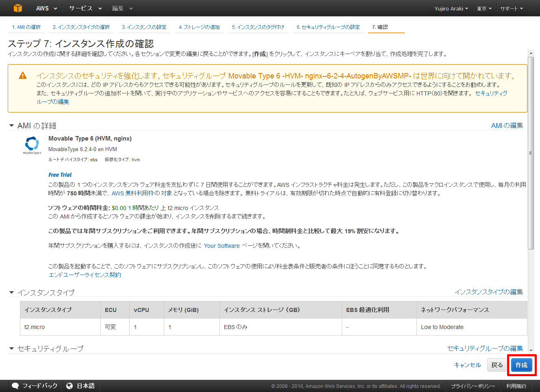This screenshot has height=392, width=540.
Task: Click the scrollbar up arrow
Action: pos(531,53)
